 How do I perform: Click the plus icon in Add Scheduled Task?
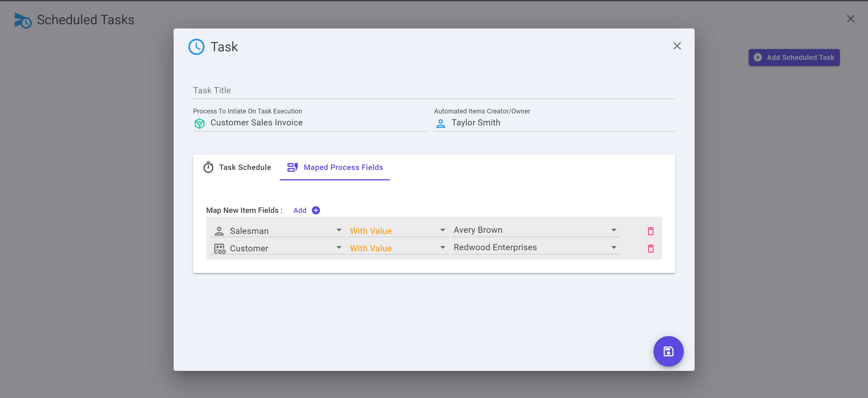coord(757,58)
